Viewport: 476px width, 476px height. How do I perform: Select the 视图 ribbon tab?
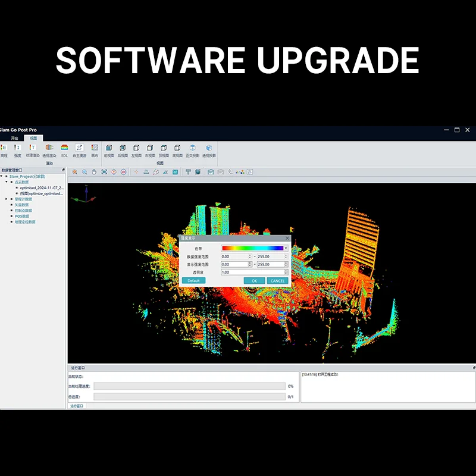coord(34,138)
